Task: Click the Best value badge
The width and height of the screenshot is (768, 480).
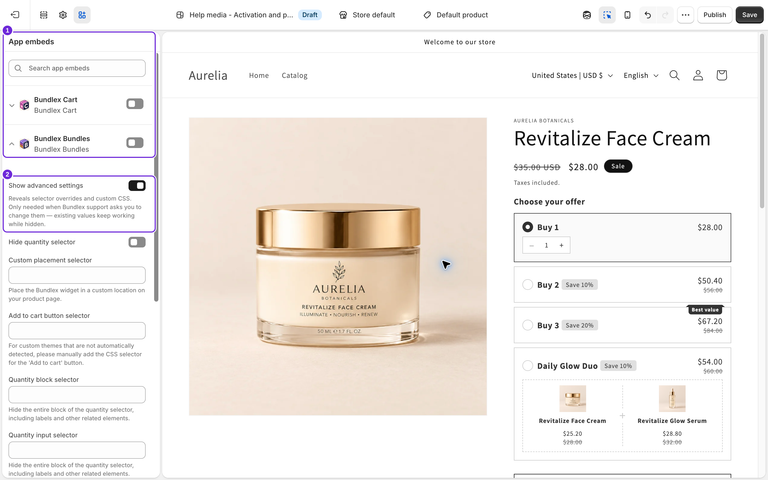Action: [x=705, y=310]
